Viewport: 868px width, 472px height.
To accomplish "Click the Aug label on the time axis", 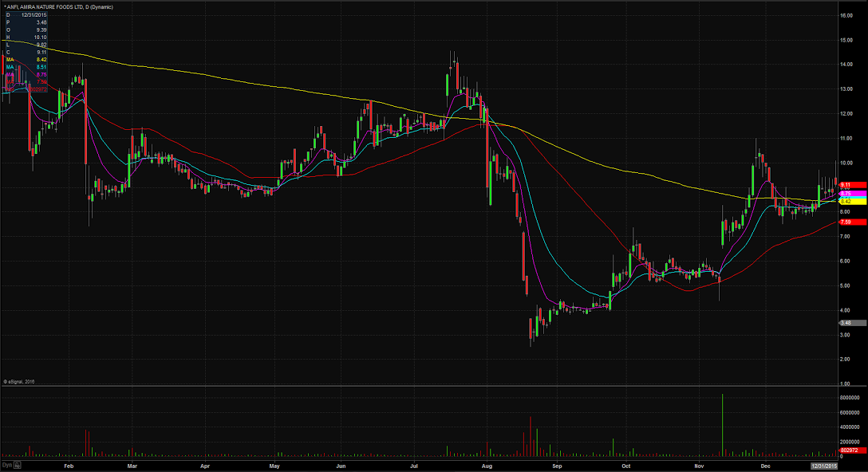I will (487, 466).
